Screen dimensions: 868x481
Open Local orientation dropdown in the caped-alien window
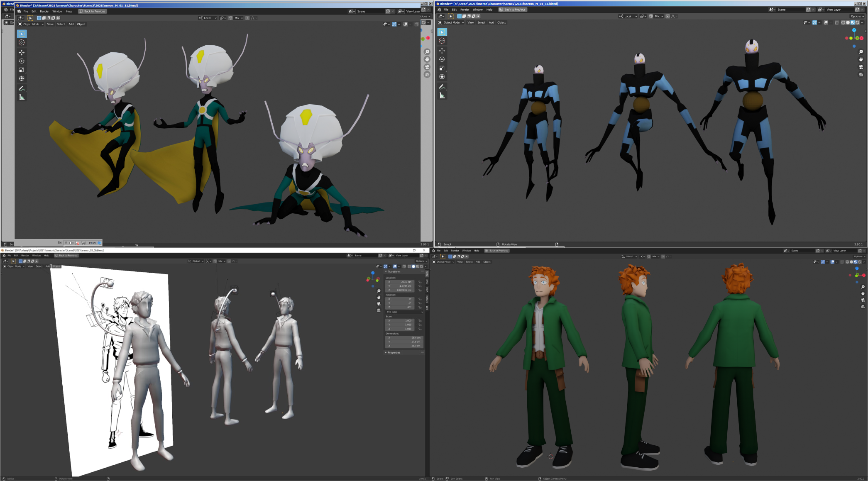(x=208, y=18)
